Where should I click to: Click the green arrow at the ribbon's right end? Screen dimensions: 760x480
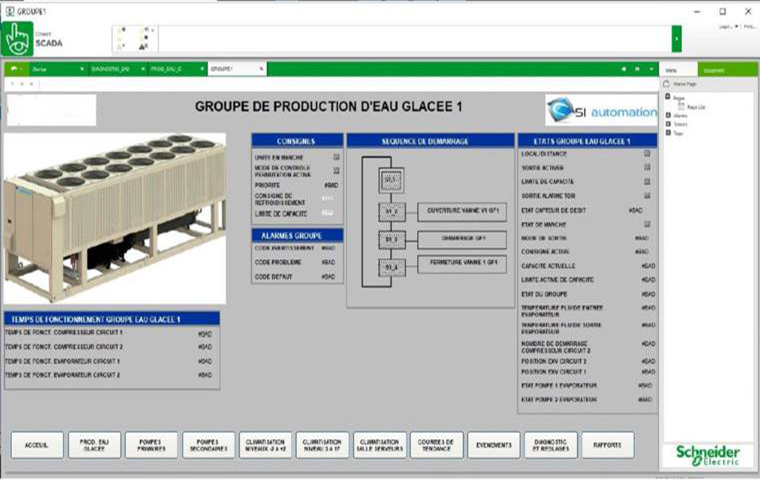(x=677, y=39)
